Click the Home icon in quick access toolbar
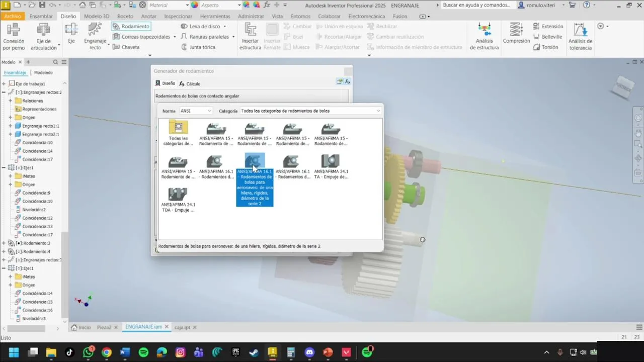Viewport: 644px width, 362px height. [83, 5]
